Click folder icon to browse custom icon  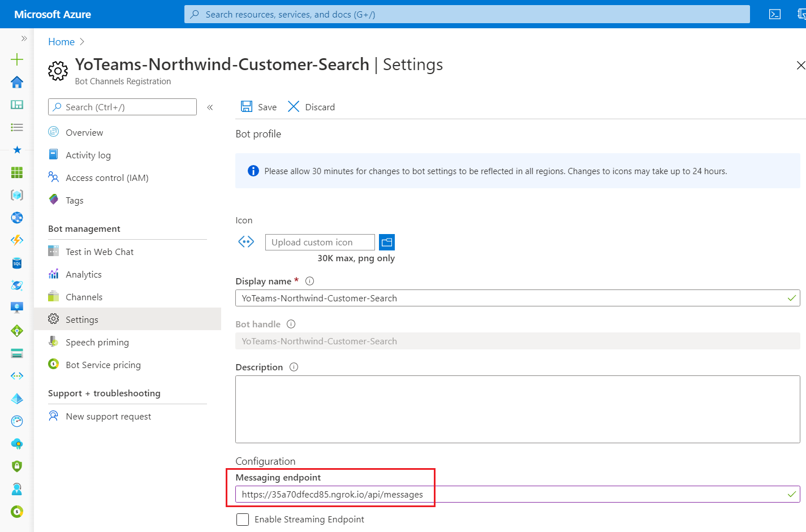(x=387, y=242)
